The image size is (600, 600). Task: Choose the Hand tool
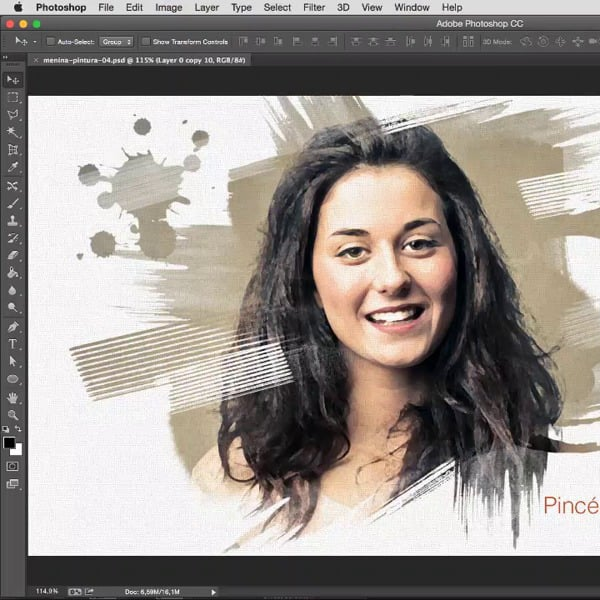tap(13, 398)
